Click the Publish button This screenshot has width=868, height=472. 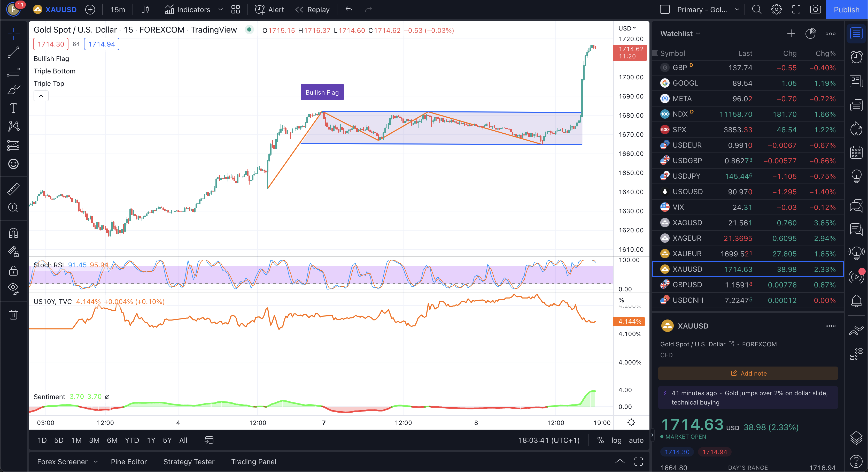coord(847,10)
